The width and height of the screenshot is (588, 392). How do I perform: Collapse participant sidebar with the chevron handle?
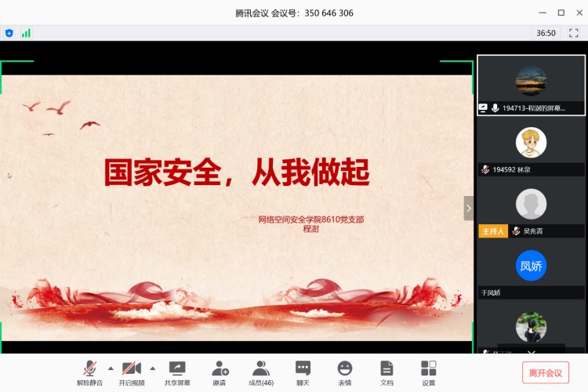pyautogui.click(x=468, y=209)
